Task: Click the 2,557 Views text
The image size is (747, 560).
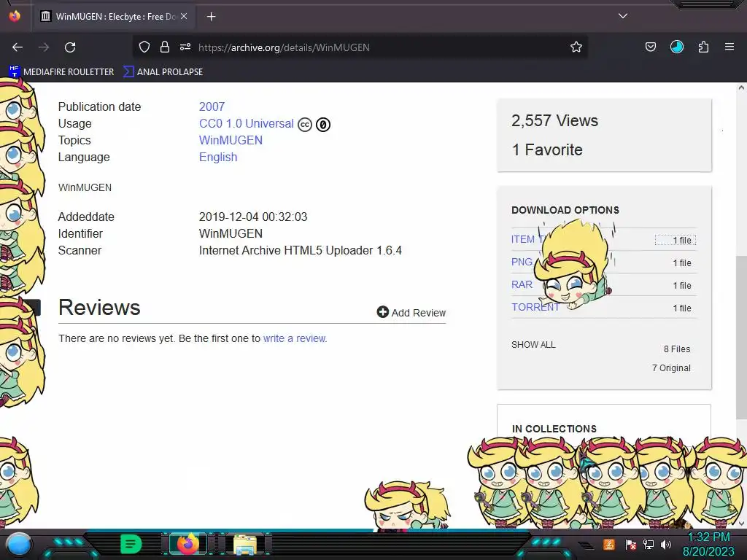Action: pyautogui.click(x=554, y=120)
